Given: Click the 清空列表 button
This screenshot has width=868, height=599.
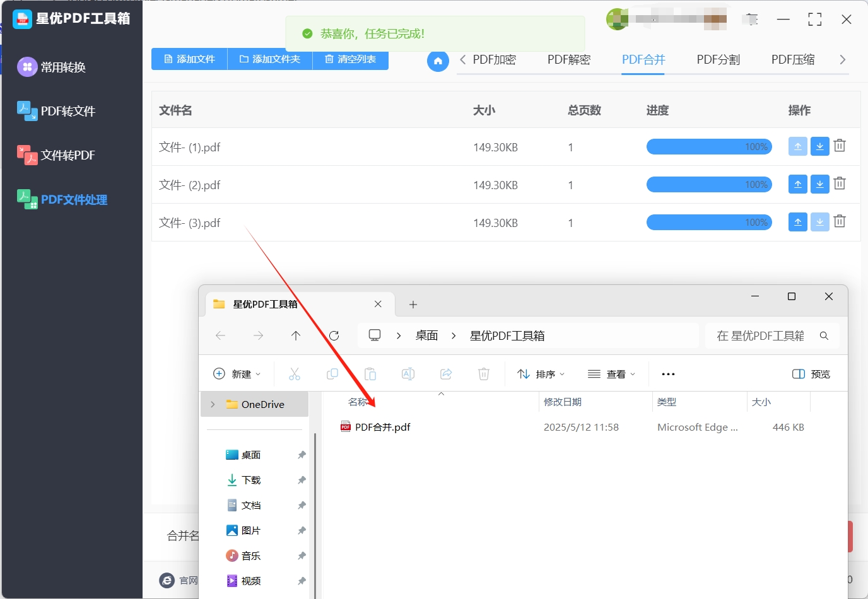Looking at the screenshot, I should click(x=350, y=59).
